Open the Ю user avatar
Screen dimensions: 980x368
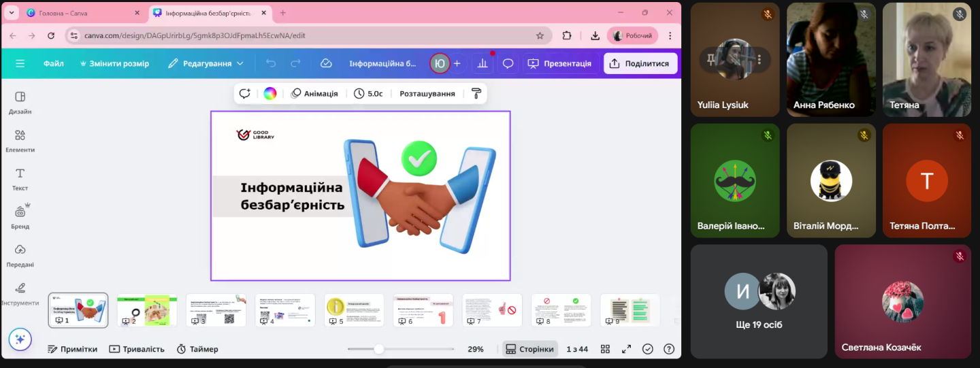pyautogui.click(x=440, y=63)
